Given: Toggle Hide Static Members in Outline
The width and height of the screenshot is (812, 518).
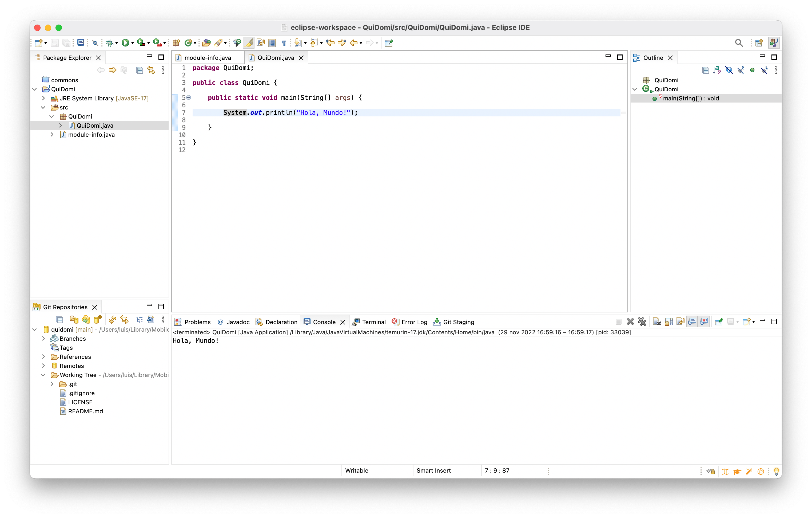Looking at the screenshot, I should coord(741,70).
